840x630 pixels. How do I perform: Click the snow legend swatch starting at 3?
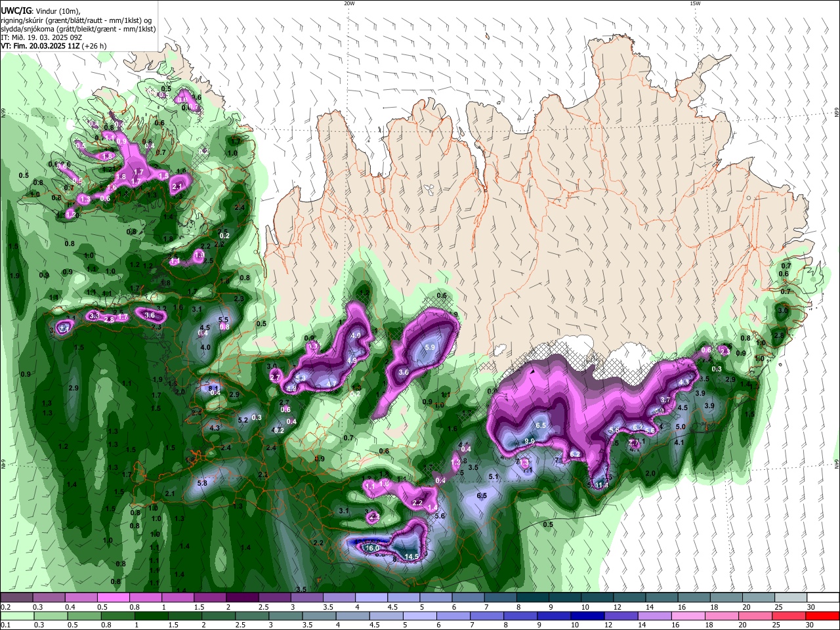(x=306, y=598)
